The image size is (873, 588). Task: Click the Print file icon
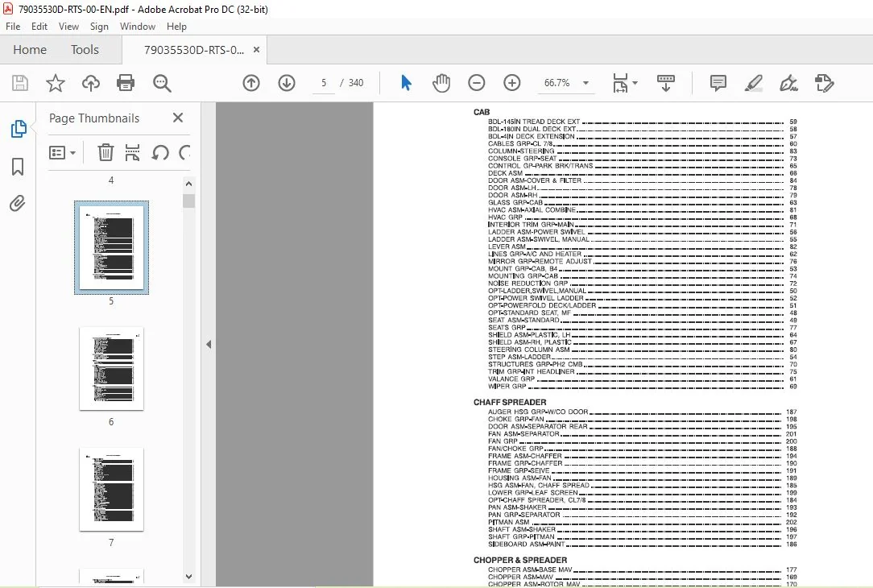click(126, 83)
